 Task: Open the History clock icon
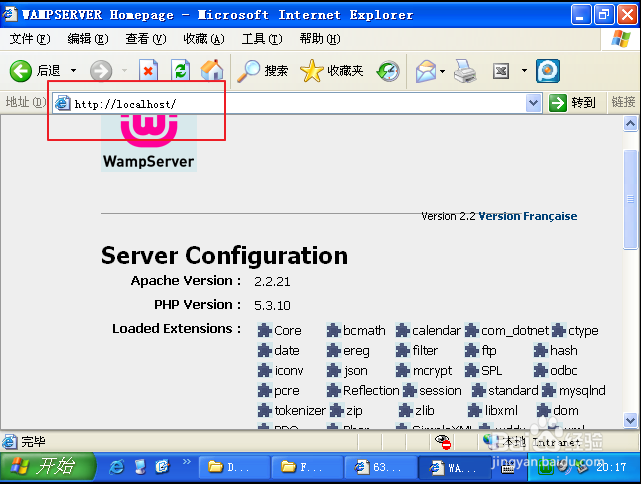[x=388, y=71]
